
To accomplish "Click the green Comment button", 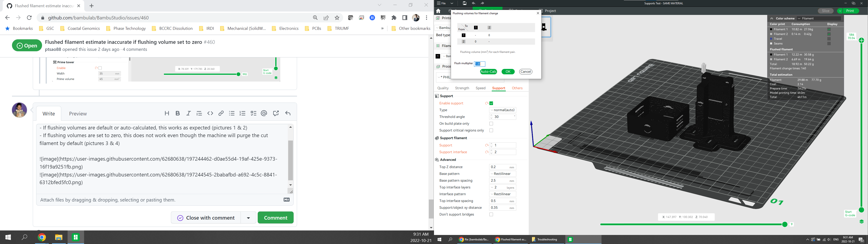I will pyautogui.click(x=275, y=218).
